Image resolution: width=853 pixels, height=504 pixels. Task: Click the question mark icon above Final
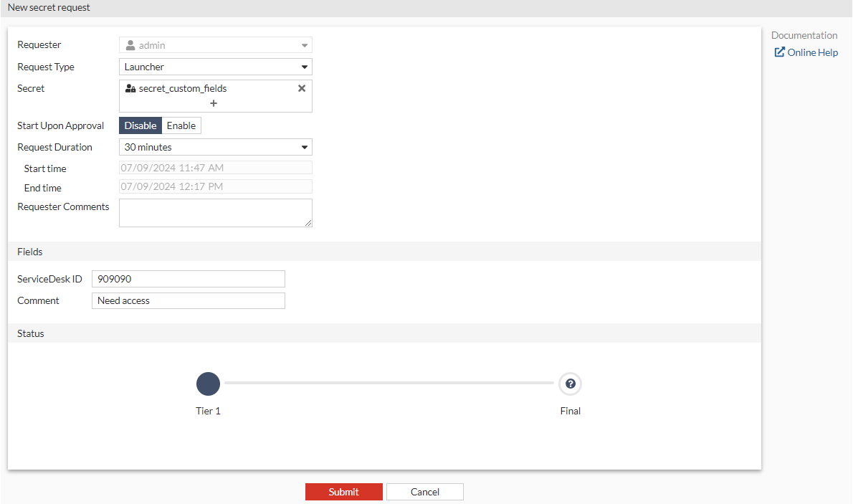point(570,384)
